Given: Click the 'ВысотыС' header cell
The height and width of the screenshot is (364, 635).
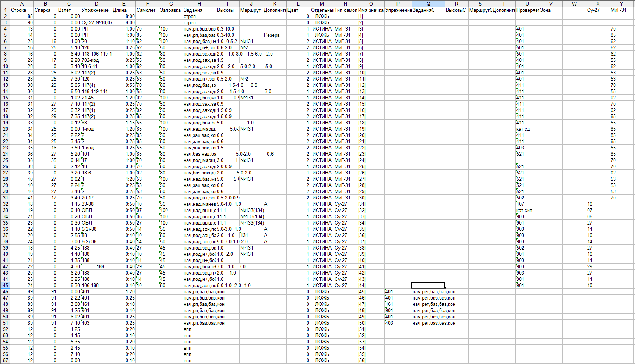Looking at the screenshot, I should point(456,10).
